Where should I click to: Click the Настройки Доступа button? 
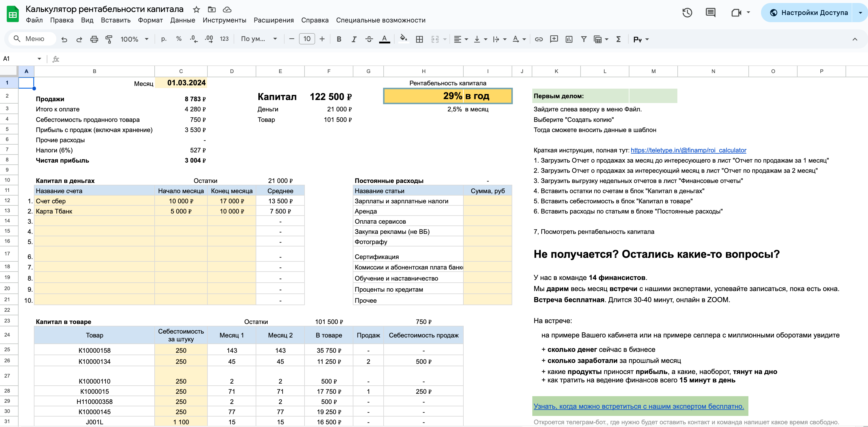(809, 13)
